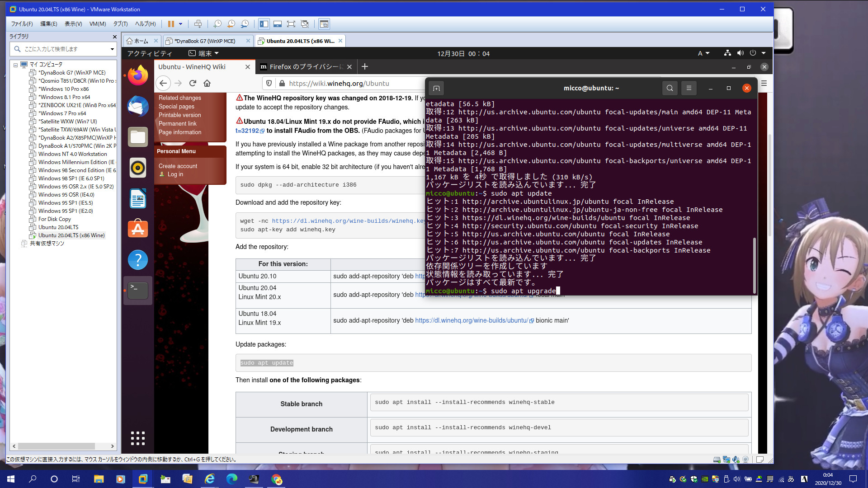Image resolution: width=868 pixels, height=488 pixels.
Task: Take a VM snapshot using toolbar icon
Action: (217, 24)
